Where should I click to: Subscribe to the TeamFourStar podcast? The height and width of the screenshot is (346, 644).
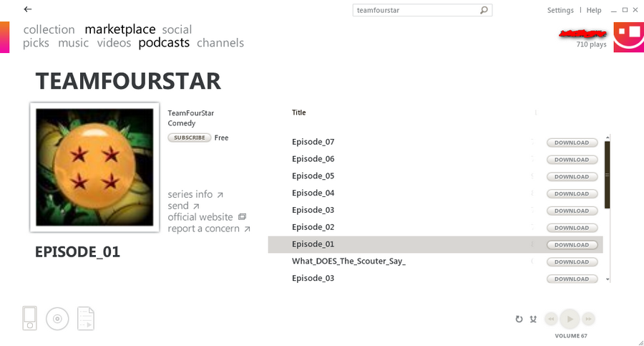[x=189, y=138]
